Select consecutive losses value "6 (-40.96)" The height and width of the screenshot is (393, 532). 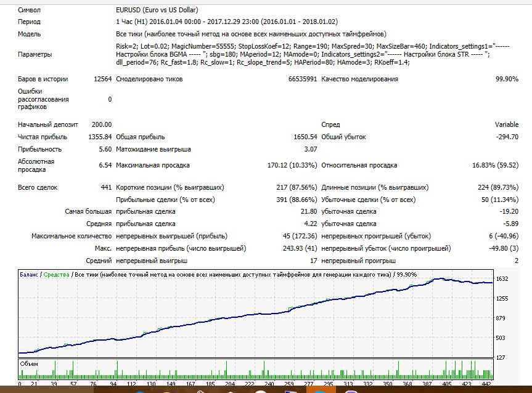tap(504, 236)
